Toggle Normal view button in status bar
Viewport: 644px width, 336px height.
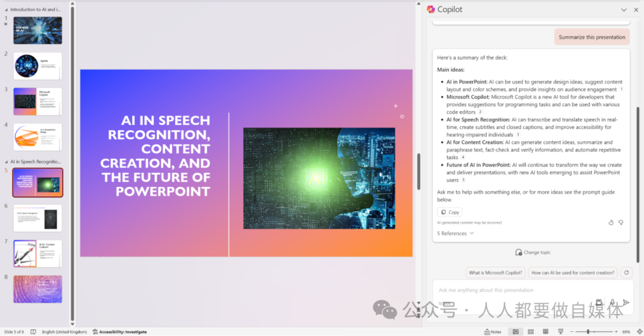tap(515, 331)
